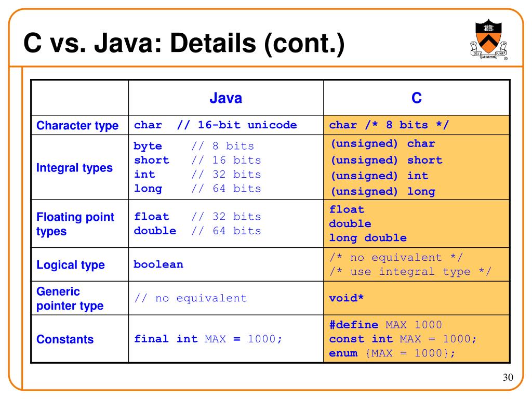
Task: Click the 'const int MAX = 1000;' line
Action: pos(403,339)
